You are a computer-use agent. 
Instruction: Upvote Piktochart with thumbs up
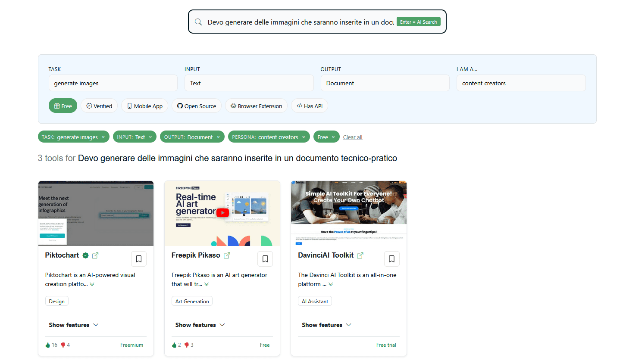[x=48, y=345]
